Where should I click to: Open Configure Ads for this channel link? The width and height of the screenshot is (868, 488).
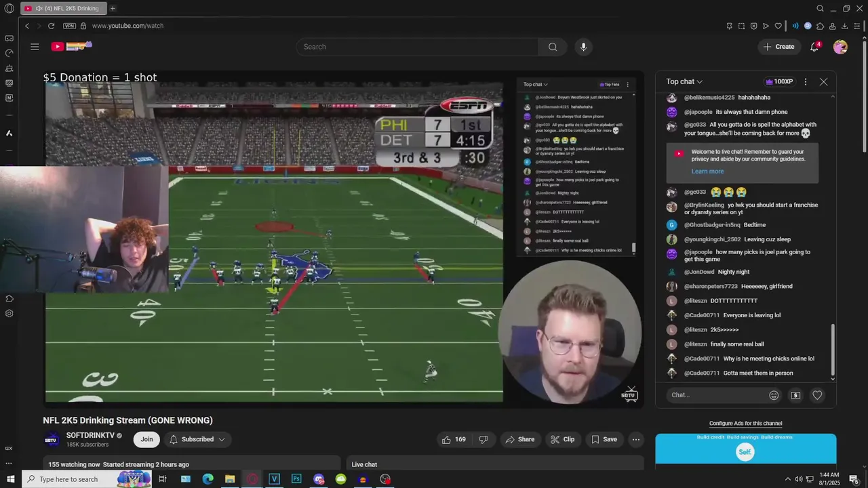click(x=745, y=424)
